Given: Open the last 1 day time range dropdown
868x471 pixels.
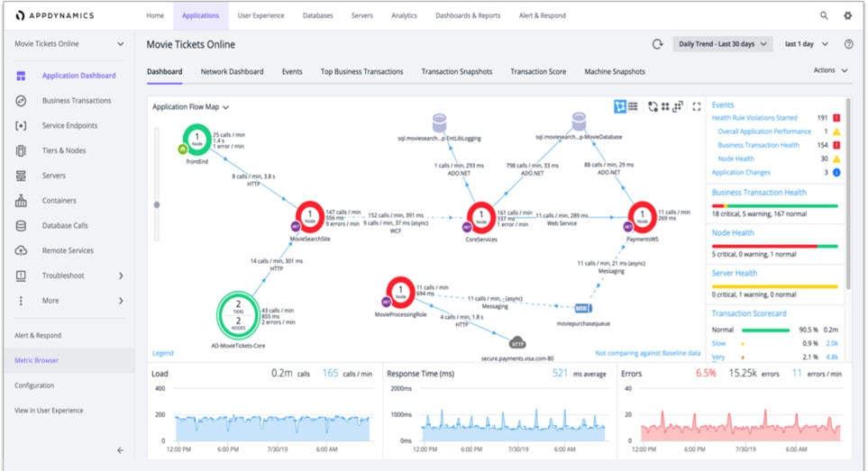Looking at the screenshot, I should pos(807,44).
